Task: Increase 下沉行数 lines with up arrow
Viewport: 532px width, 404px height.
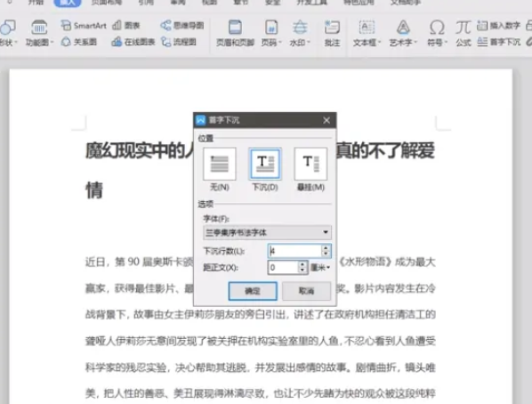Action: tap(326, 248)
